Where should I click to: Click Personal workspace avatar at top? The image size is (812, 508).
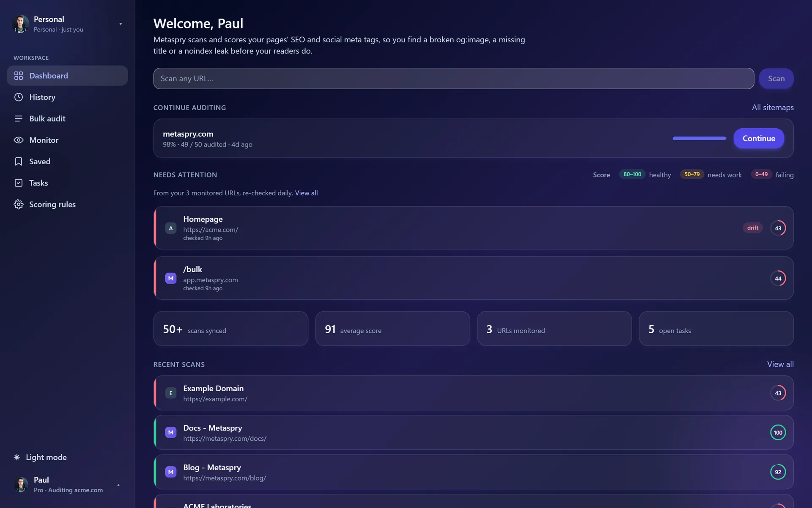20,24
